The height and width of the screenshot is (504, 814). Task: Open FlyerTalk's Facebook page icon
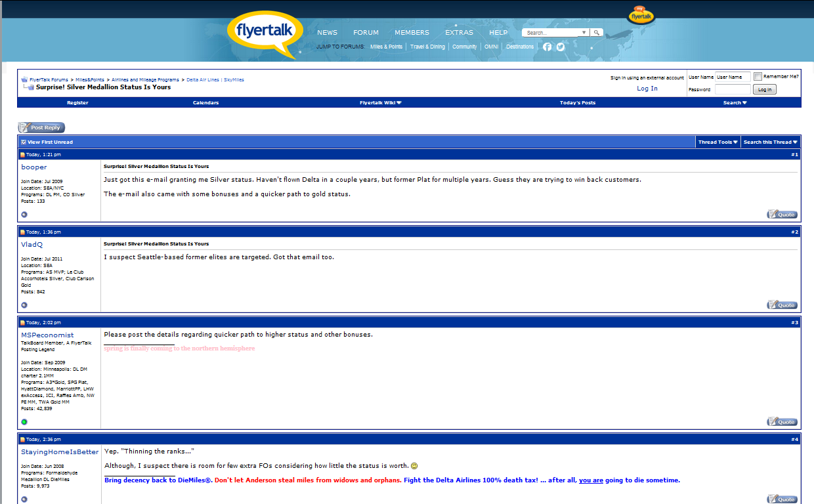547,47
